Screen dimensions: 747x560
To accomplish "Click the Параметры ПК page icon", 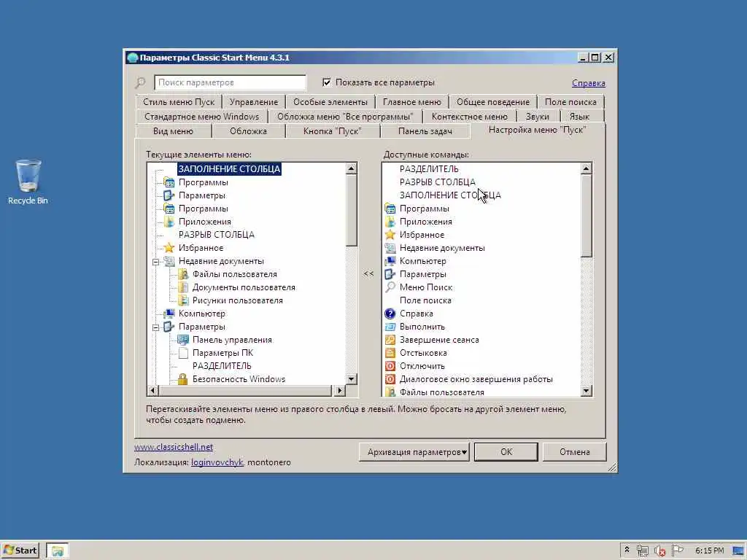I will 183,353.
